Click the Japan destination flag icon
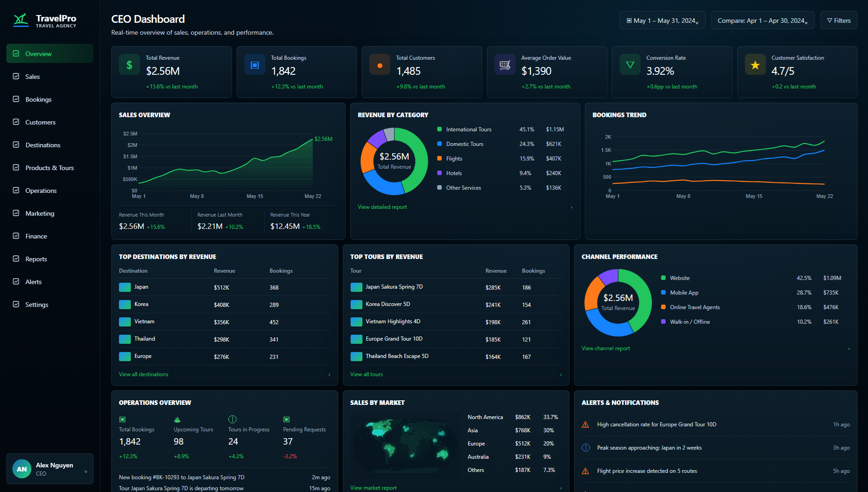 (125, 287)
